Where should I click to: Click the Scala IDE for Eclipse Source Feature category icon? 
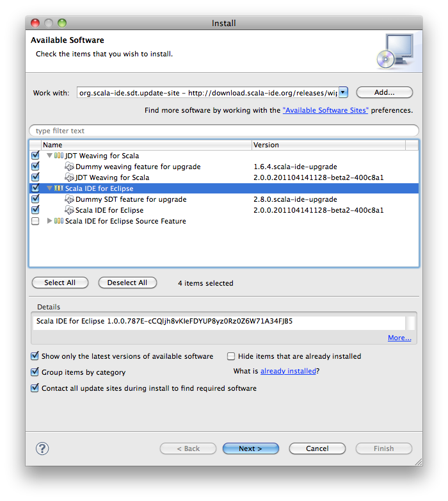coord(59,221)
